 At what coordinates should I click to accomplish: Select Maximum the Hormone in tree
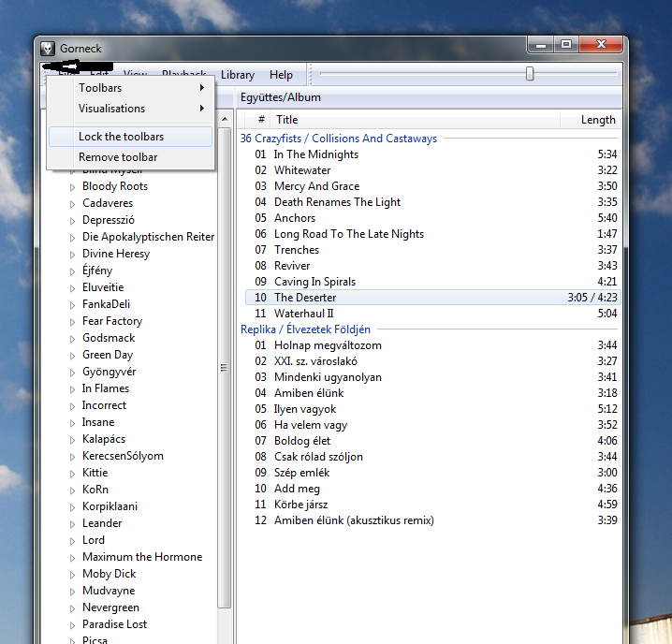tap(142, 557)
